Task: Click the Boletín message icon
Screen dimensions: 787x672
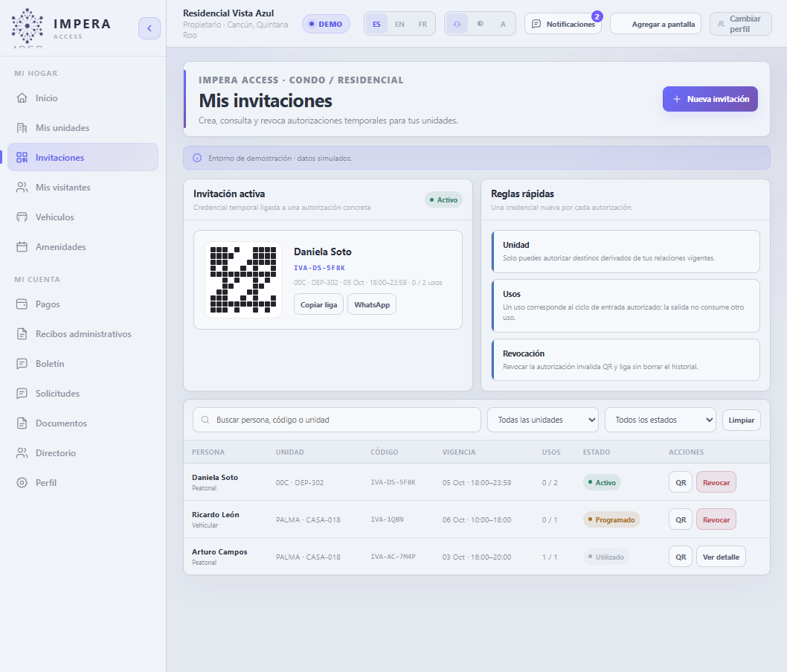Action: [22, 364]
